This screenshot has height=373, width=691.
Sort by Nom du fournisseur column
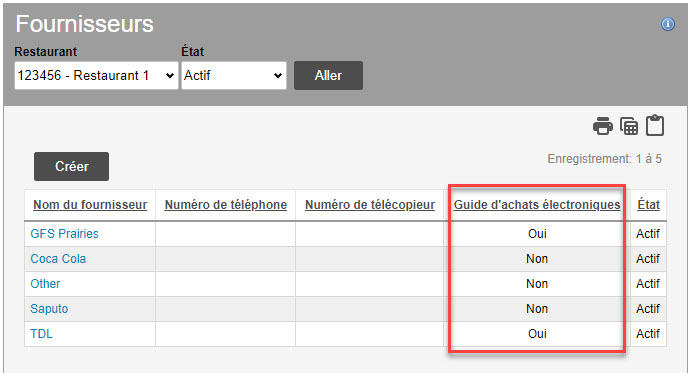coord(90,205)
